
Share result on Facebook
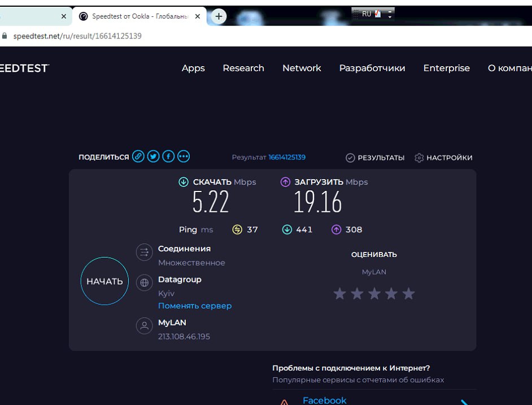(168, 156)
